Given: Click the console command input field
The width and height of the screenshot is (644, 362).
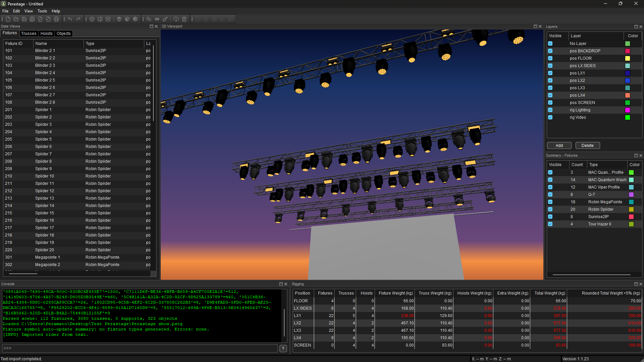Looking at the screenshot, I should (140, 349).
